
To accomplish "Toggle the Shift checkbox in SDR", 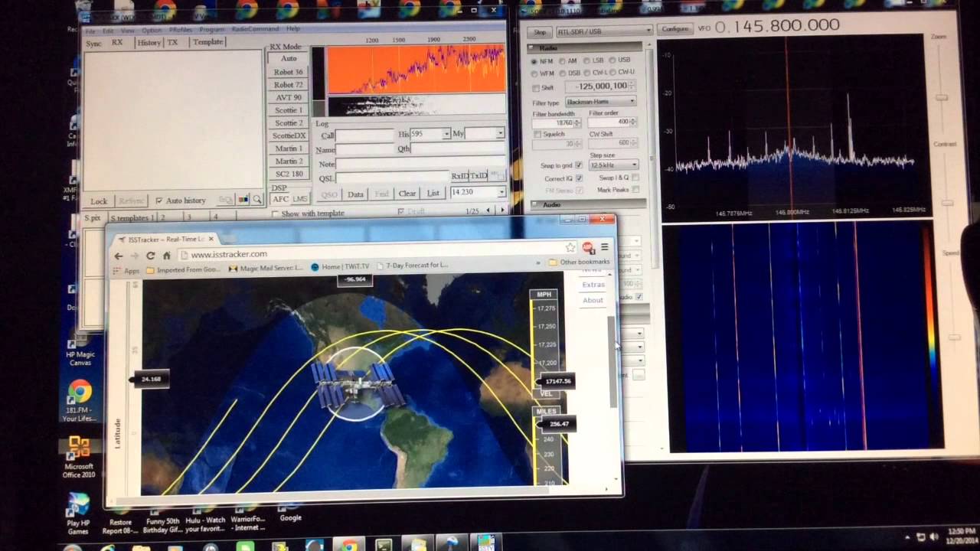I will (536, 88).
